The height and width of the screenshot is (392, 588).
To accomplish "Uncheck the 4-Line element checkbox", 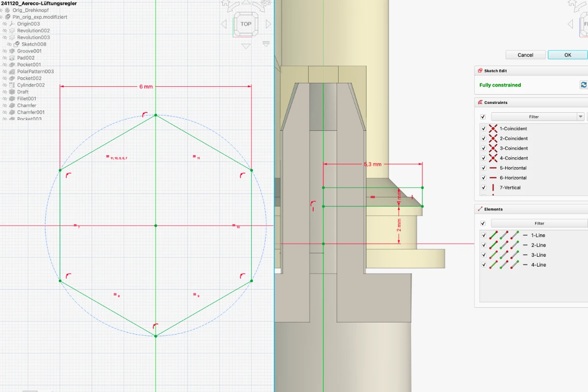I will 484,265.
